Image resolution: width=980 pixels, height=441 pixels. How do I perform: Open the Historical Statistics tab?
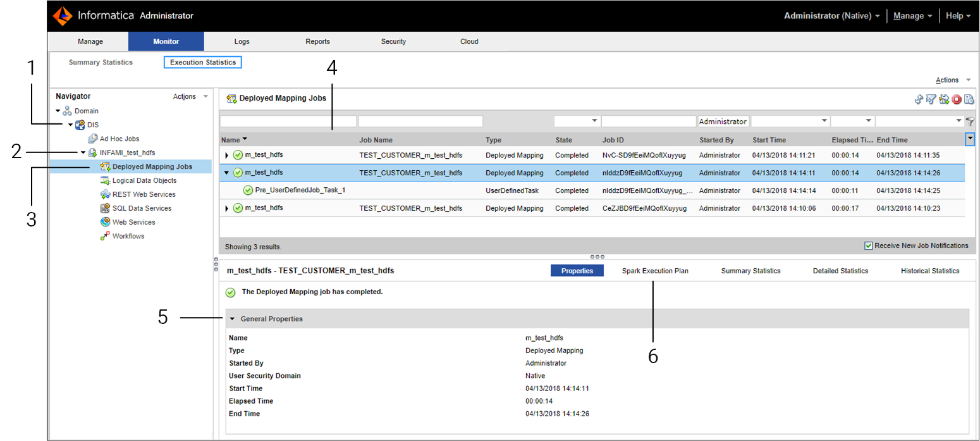pyautogui.click(x=930, y=271)
